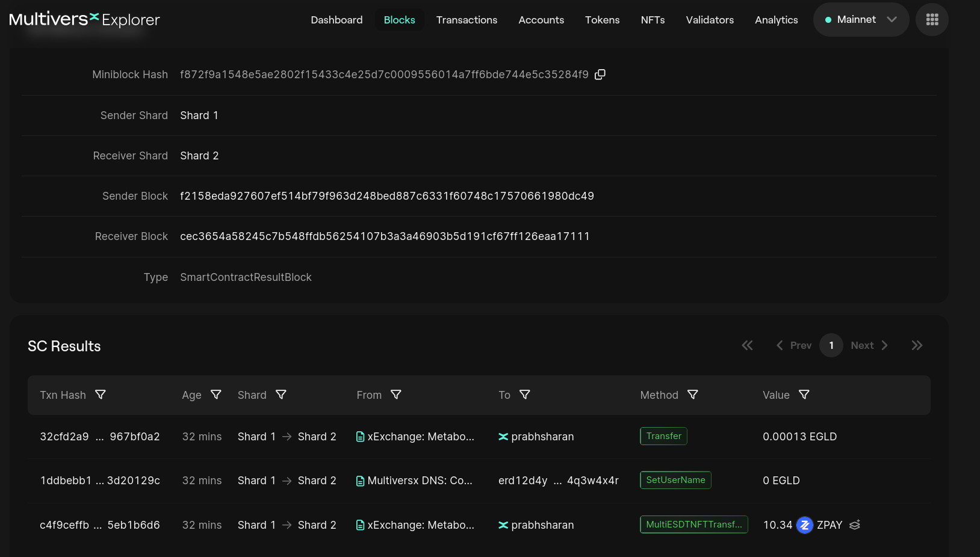
Task: Open the apps grid menu icon
Action: tap(932, 20)
